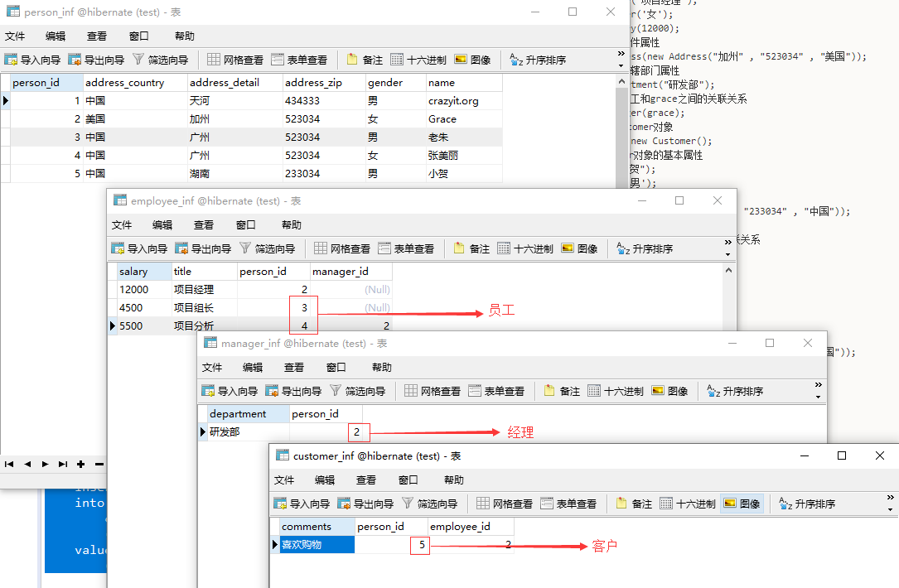Open 窗口 menu in manager_inf window
The image size is (899, 588).
(336, 368)
